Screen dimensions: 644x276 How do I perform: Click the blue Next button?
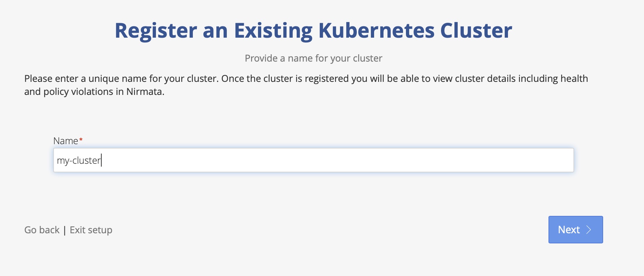click(576, 230)
